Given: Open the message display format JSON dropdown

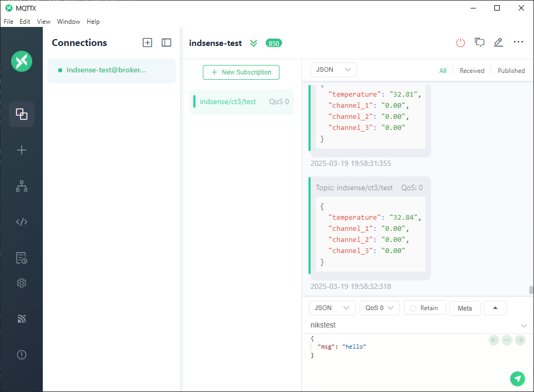Looking at the screenshot, I should 333,70.
